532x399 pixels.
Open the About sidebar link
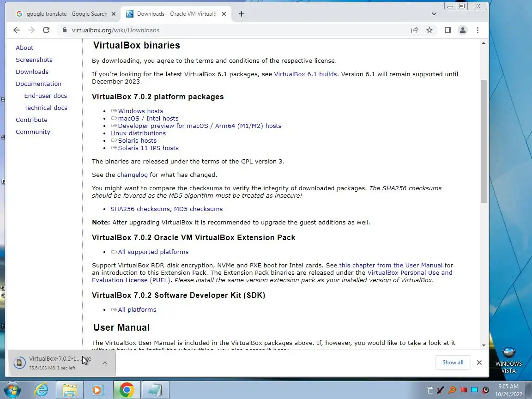pos(24,48)
